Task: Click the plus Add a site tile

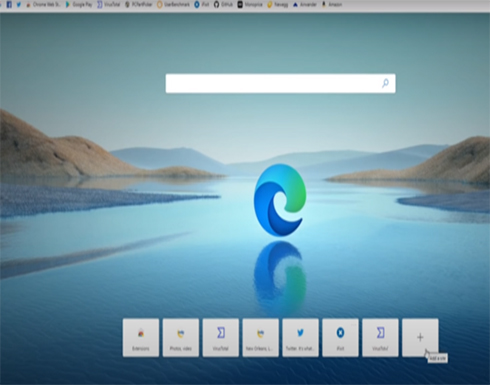Action: click(420, 337)
